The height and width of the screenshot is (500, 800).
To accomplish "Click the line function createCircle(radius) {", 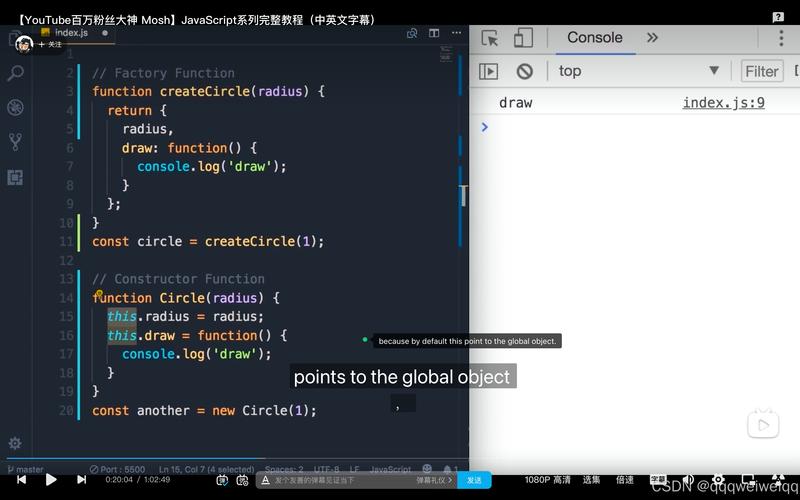I will tap(208, 91).
